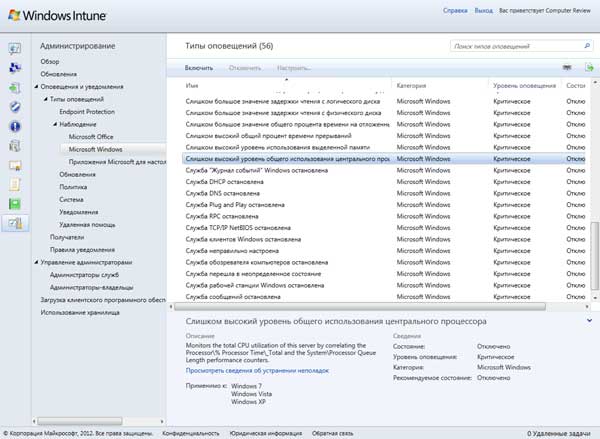
Task: Click the export list icon in toolbar
Action: (x=565, y=67)
